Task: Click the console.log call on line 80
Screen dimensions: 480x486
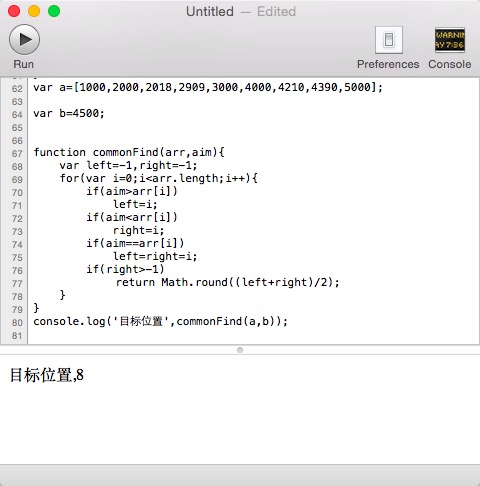Action: coord(160,322)
